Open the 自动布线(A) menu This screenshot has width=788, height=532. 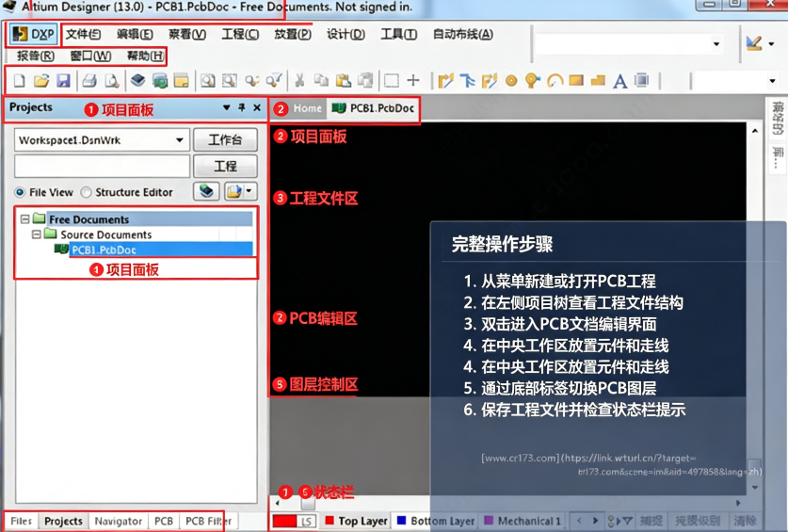463,34
